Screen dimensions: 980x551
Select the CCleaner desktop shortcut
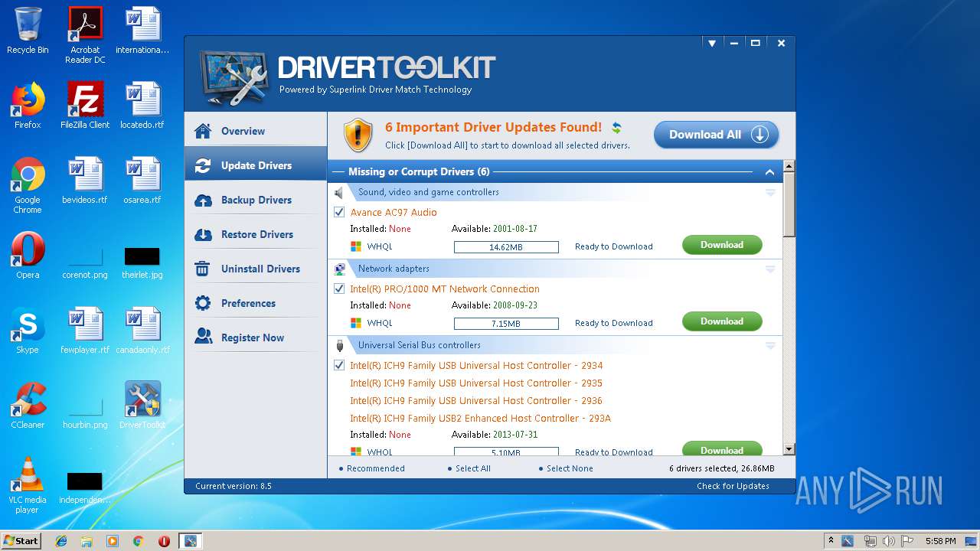[x=28, y=405]
